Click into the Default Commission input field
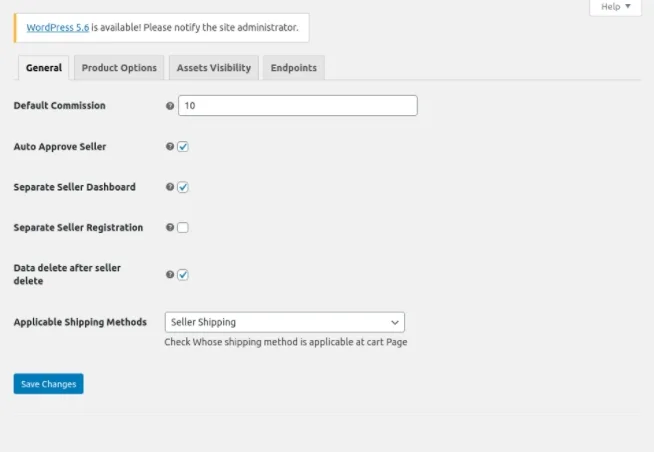This screenshot has width=654, height=452. (x=298, y=105)
